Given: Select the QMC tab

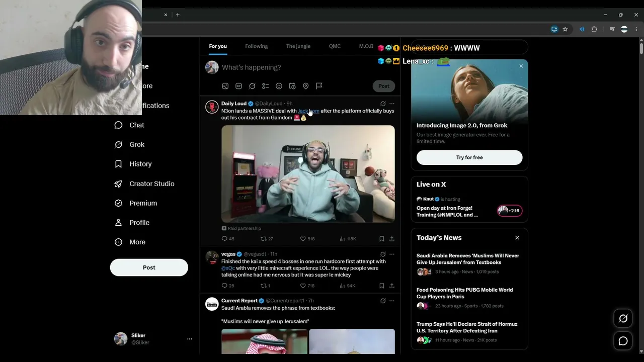Looking at the screenshot, I should 335,46.
